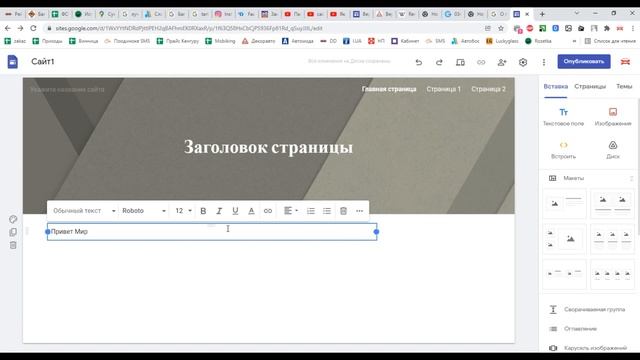Switch to the Страницы tab

590,87
